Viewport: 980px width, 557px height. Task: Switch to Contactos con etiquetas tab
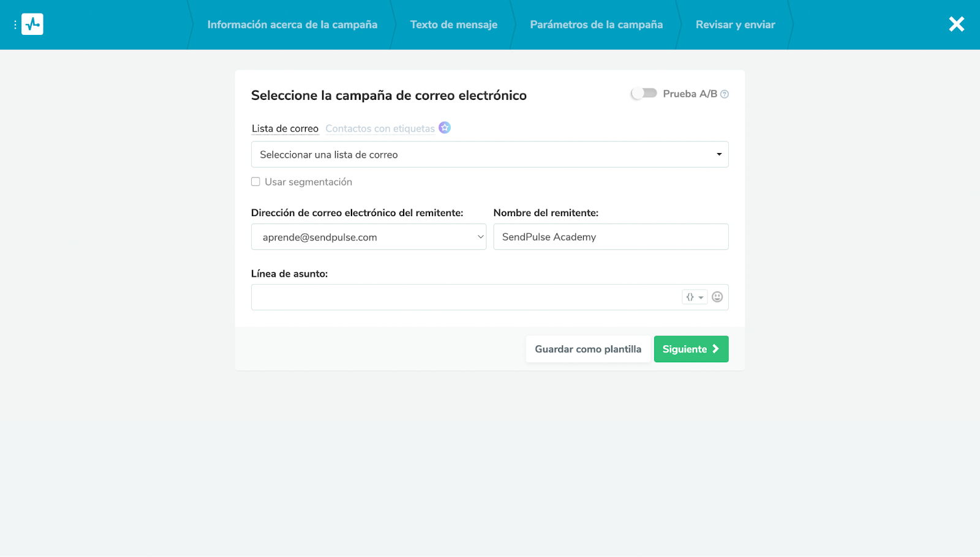380,129
